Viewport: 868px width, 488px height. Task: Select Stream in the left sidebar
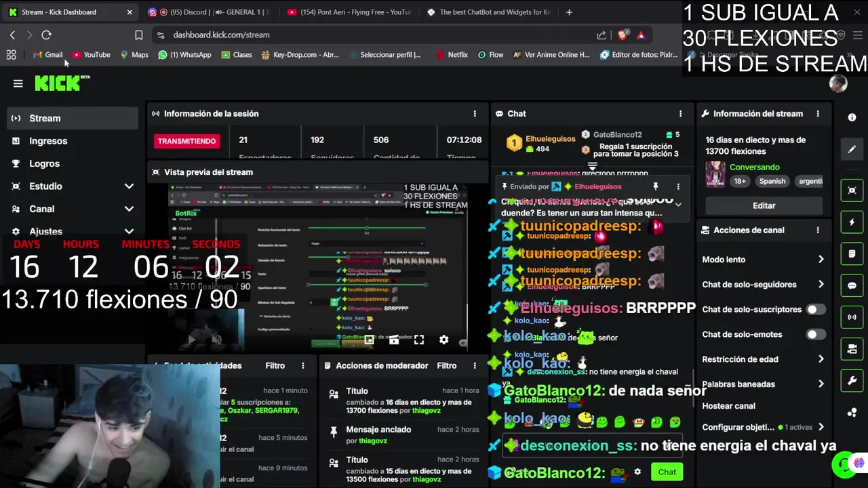(72, 119)
